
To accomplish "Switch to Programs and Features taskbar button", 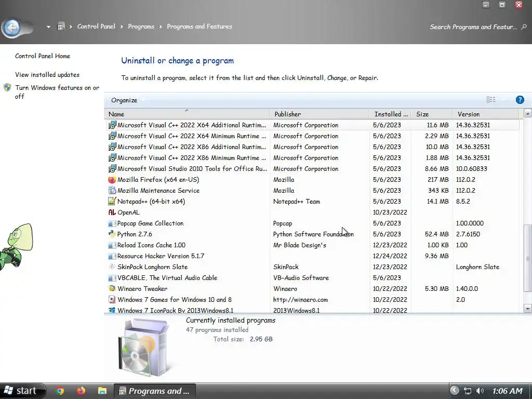I will tap(154, 391).
